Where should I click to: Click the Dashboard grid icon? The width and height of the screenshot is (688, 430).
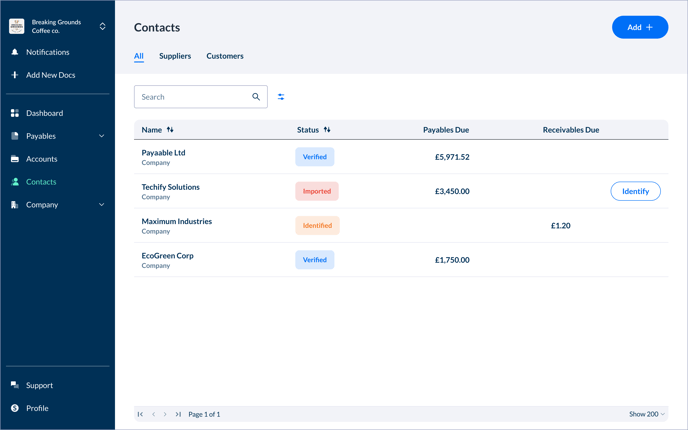click(14, 113)
